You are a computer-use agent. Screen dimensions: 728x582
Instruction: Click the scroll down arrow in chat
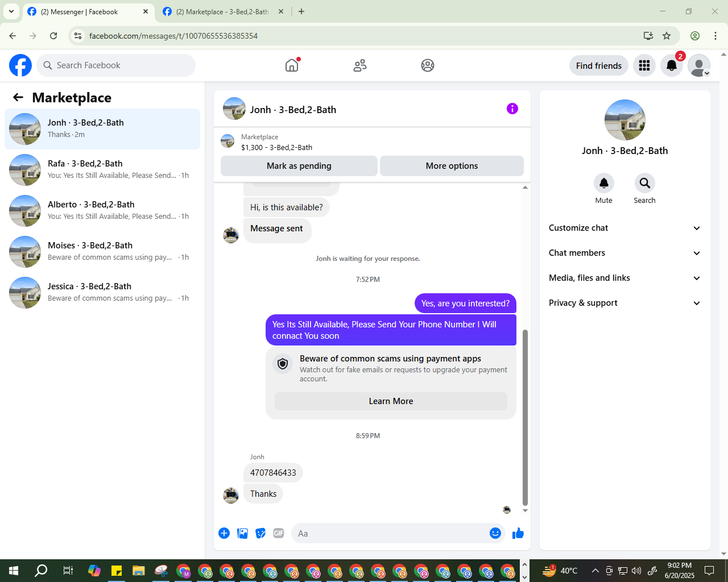pyautogui.click(x=525, y=510)
